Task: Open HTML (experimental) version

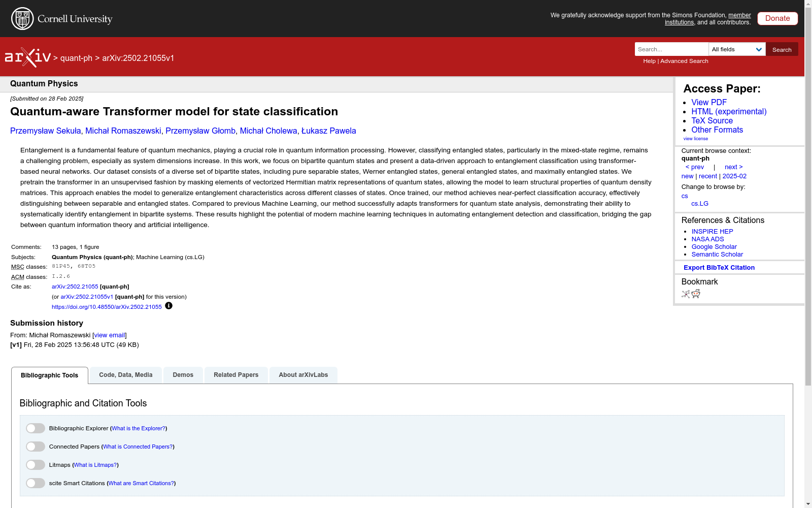Action: [729, 111]
